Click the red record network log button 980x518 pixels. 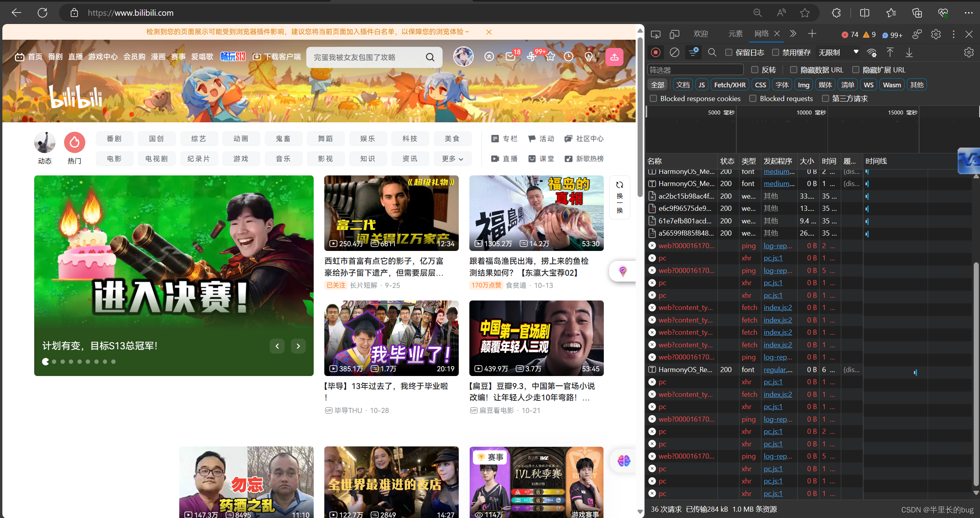click(655, 52)
